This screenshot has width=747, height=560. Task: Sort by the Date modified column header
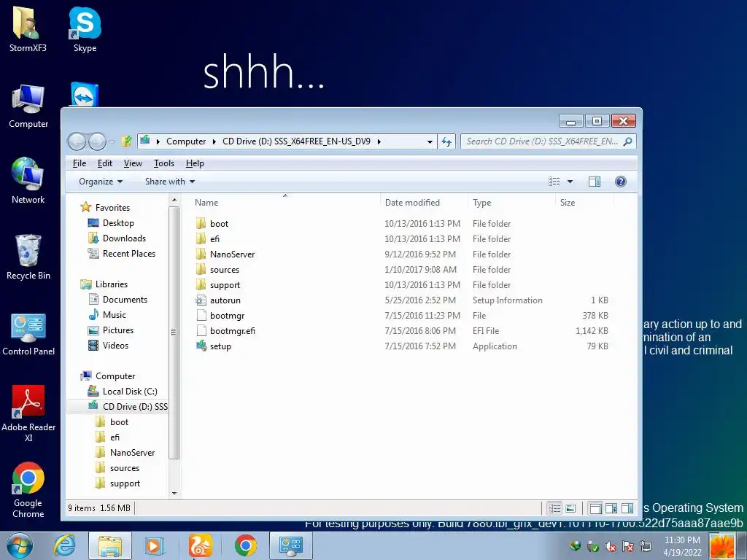click(x=424, y=203)
